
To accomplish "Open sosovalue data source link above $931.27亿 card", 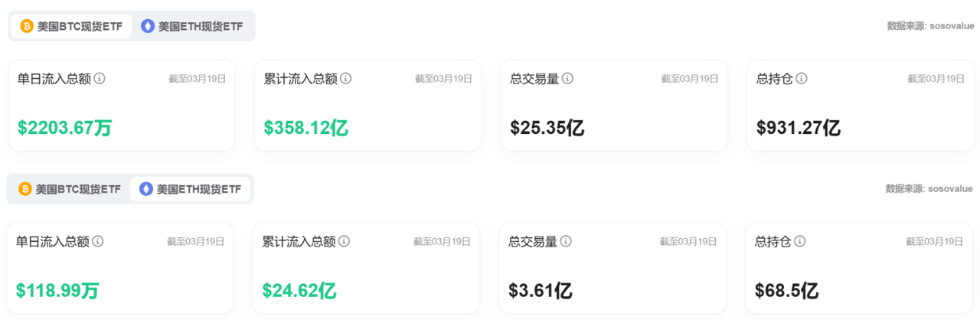I will tap(951, 26).
